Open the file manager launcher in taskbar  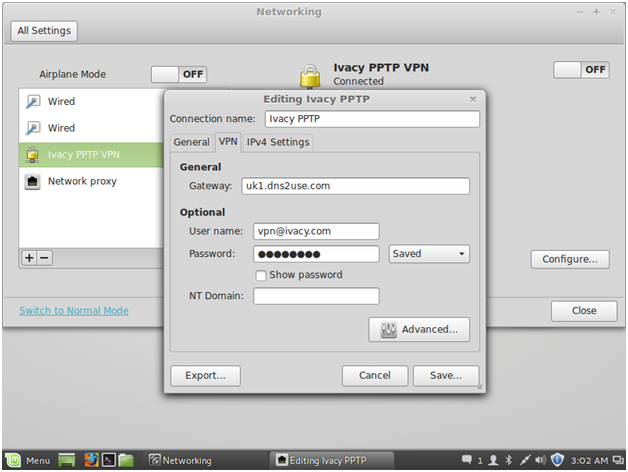126,460
